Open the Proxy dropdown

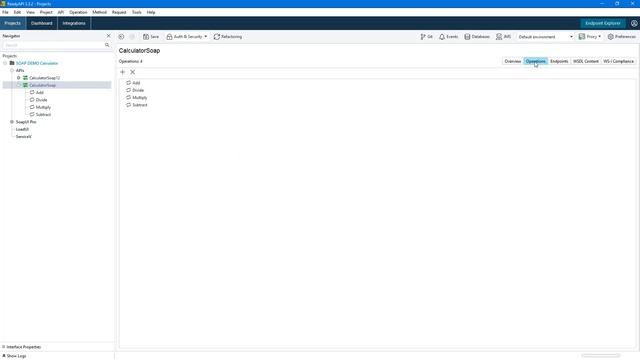pos(590,37)
